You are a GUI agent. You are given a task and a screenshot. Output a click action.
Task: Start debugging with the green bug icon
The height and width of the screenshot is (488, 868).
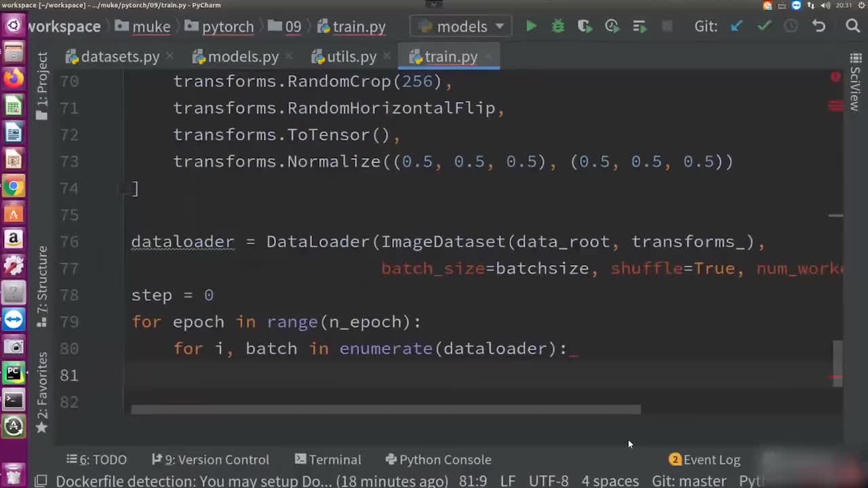(x=558, y=26)
